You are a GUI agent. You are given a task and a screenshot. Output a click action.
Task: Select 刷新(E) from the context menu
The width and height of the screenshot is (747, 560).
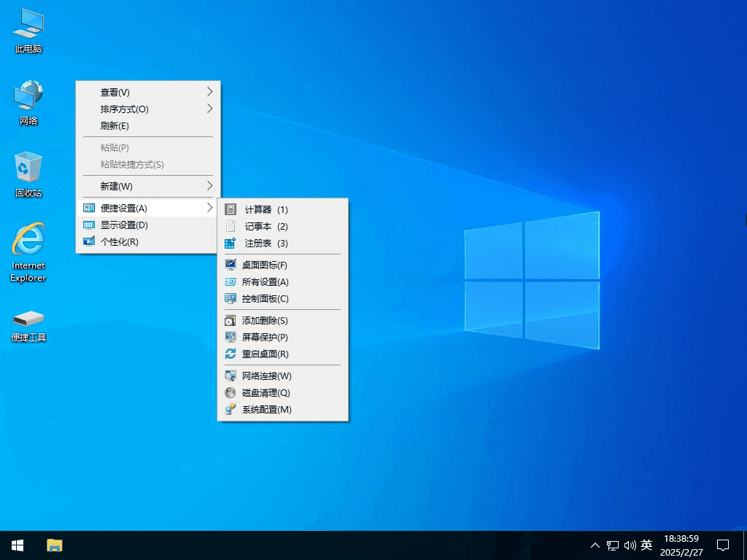tap(146, 125)
